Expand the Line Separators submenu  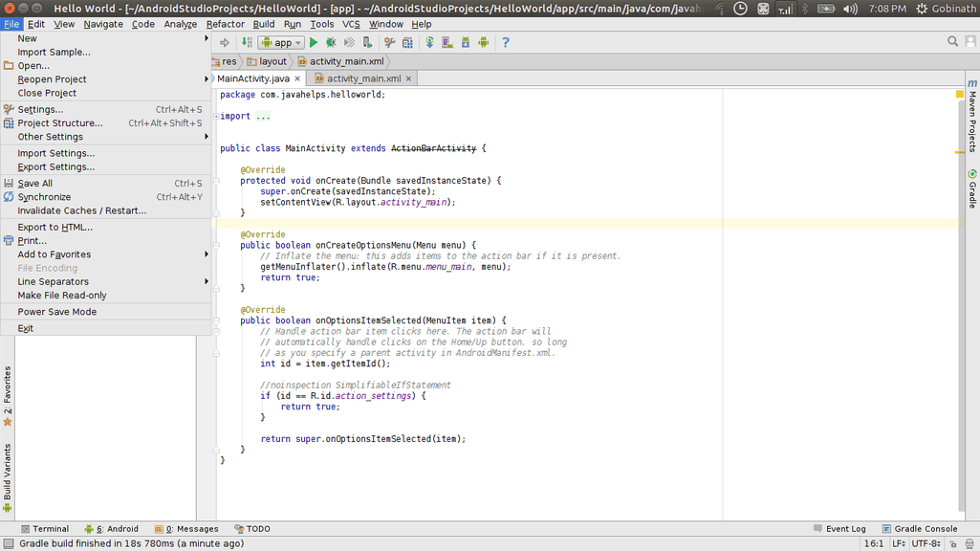pyautogui.click(x=105, y=282)
